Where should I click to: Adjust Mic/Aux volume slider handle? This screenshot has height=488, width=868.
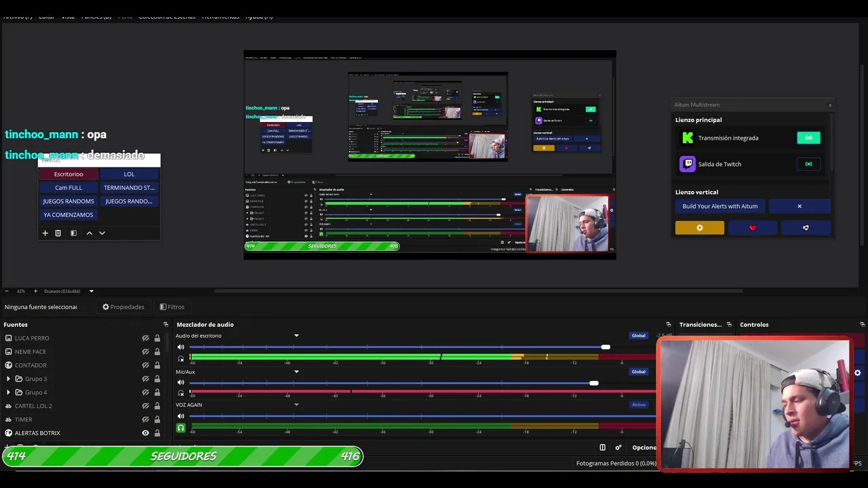pyautogui.click(x=594, y=383)
